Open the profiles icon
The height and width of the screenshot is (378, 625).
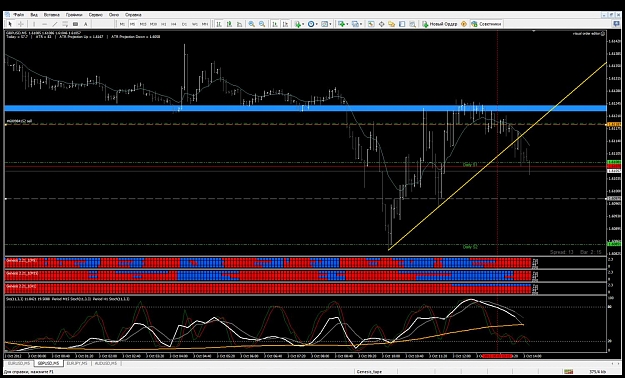click(355, 24)
